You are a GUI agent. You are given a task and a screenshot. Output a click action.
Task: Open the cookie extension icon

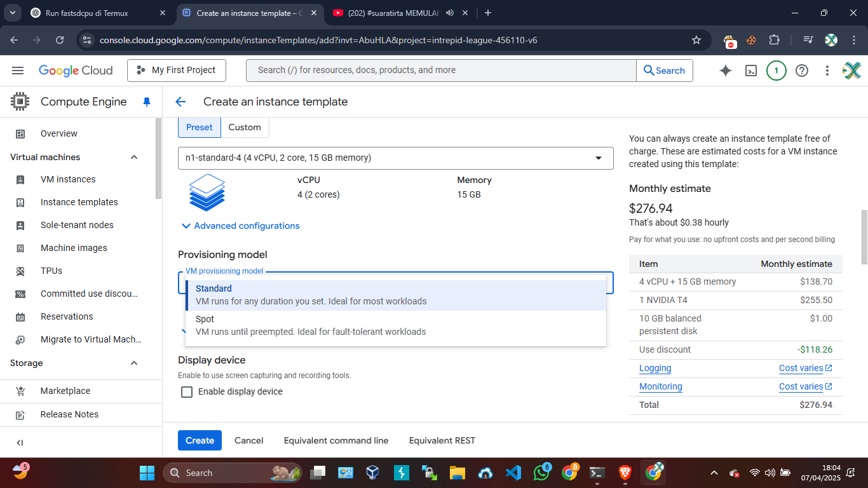[x=751, y=40]
